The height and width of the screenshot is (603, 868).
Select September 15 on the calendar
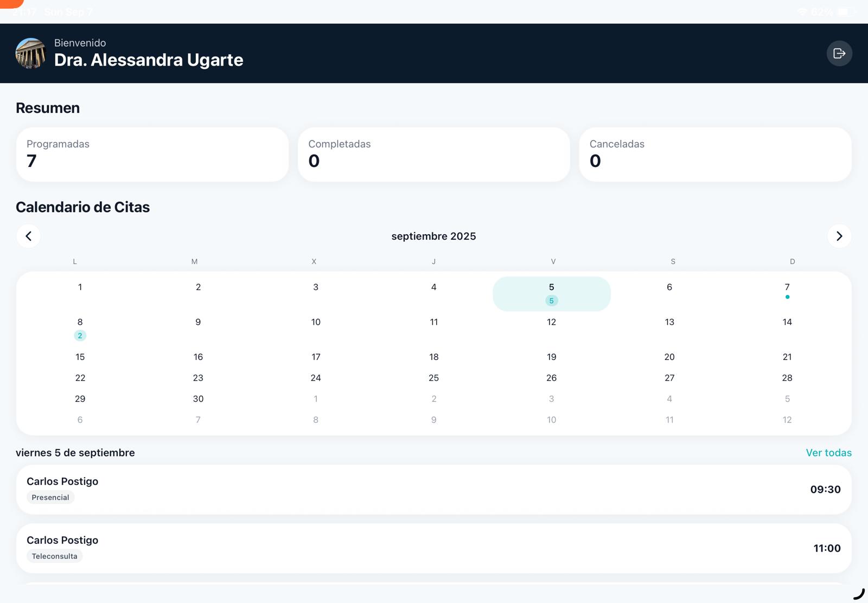pos(80,357)
